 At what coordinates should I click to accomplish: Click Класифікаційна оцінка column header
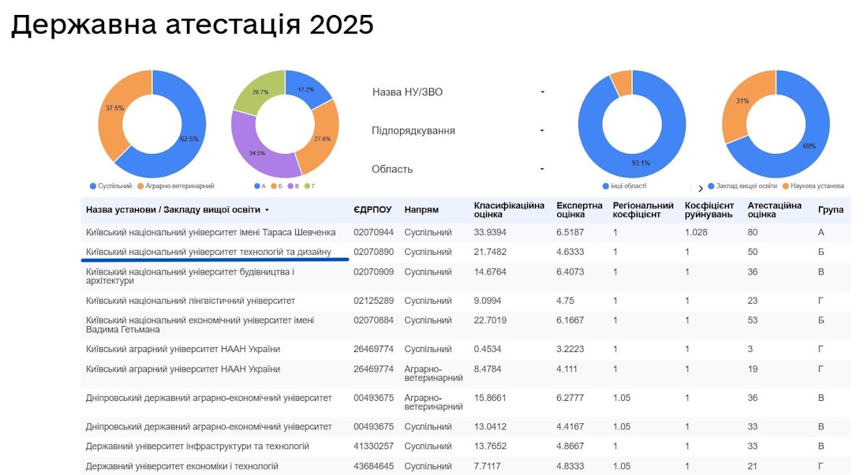click(509, 210)
